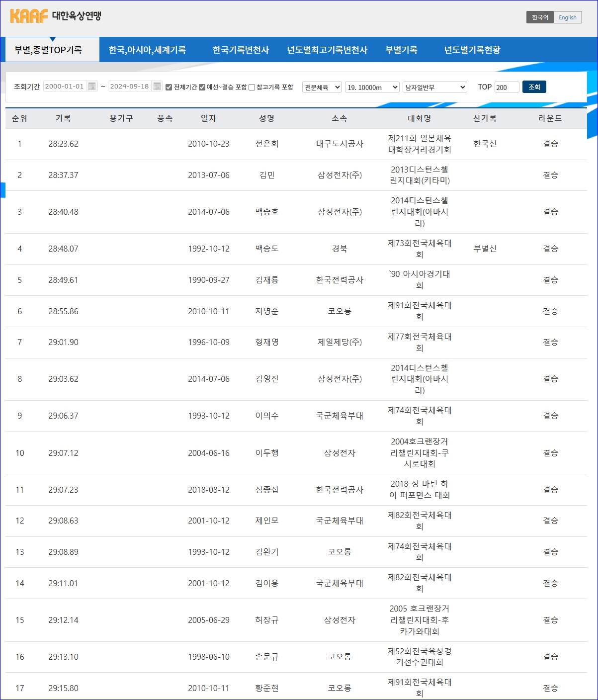Image resolution: width=598 pixels, height=700 pixels.
Task: Click the athlete name 허장규
Action: (267, 620)
